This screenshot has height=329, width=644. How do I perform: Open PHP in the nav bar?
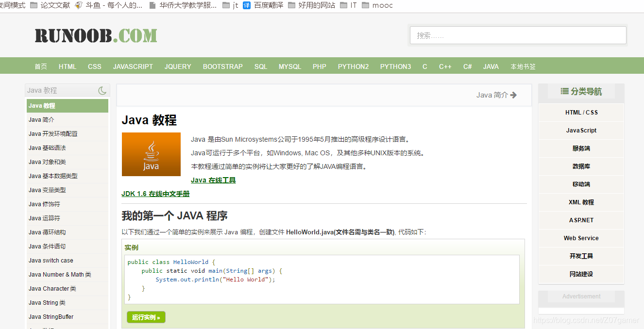point(320,66)
